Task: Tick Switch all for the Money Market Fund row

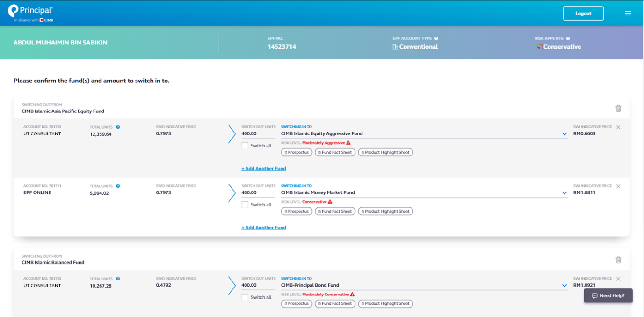Action: click(245, 205)
